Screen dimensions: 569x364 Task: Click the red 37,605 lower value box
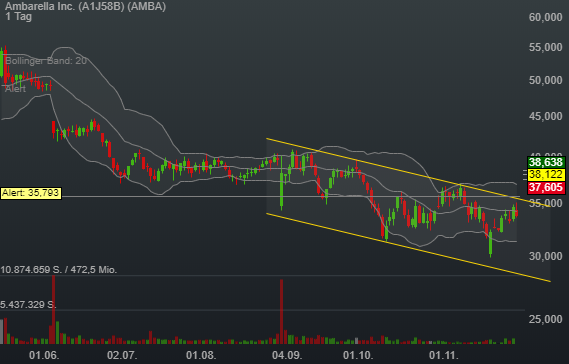click(x=546, y=188)
